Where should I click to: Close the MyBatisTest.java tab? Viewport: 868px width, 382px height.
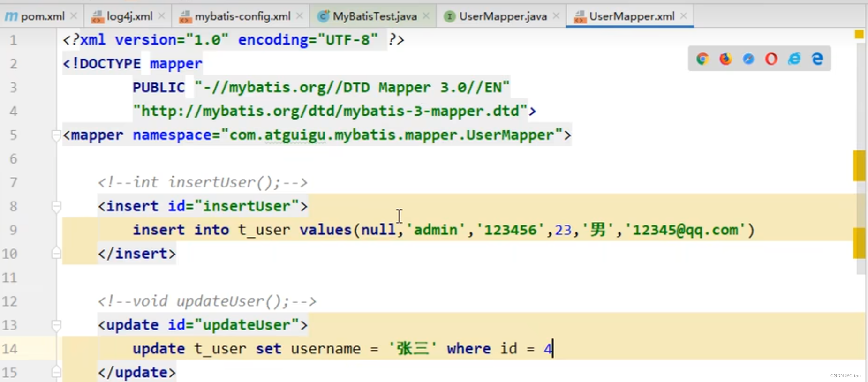426,16
